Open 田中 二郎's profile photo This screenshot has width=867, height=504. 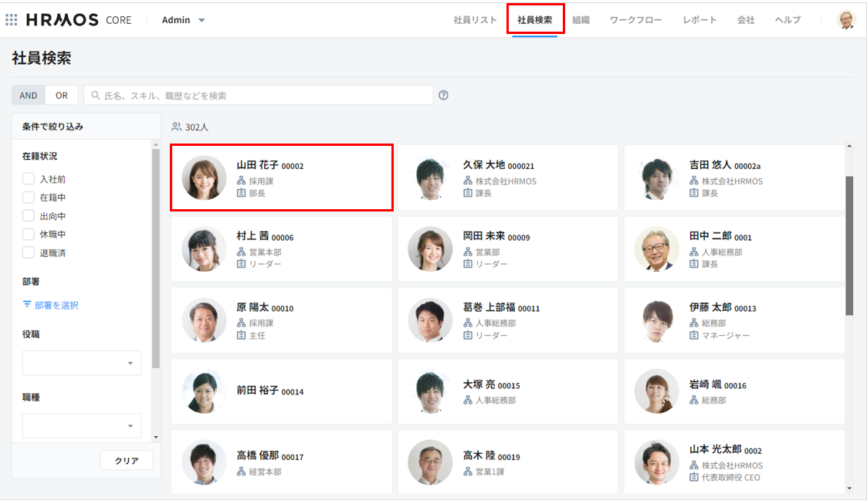click(x=656, y=249)
